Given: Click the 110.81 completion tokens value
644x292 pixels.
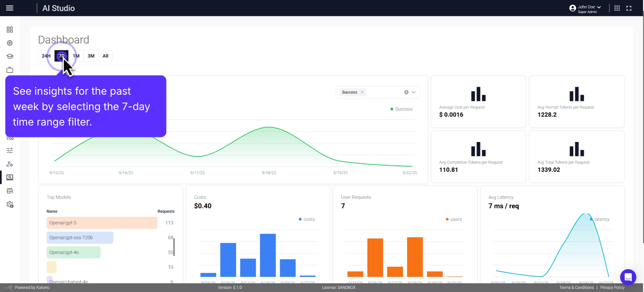Looking at the screenshot, I should [x=448, y=170].
